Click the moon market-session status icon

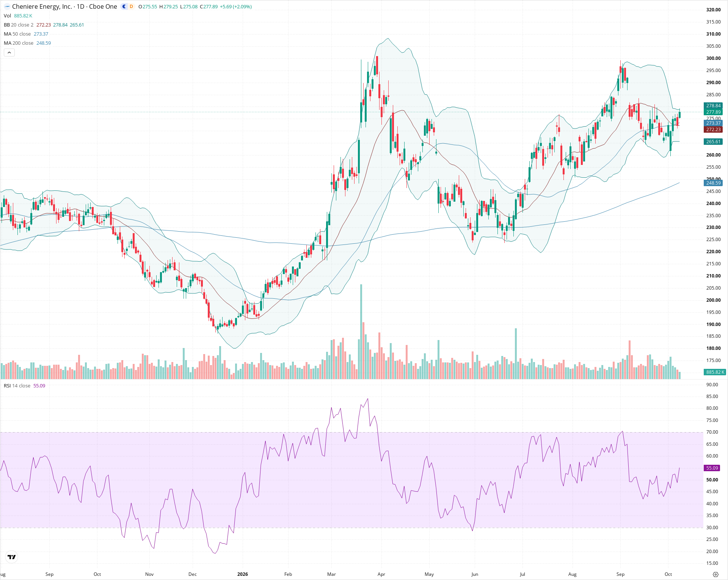(x=124, y=6)
